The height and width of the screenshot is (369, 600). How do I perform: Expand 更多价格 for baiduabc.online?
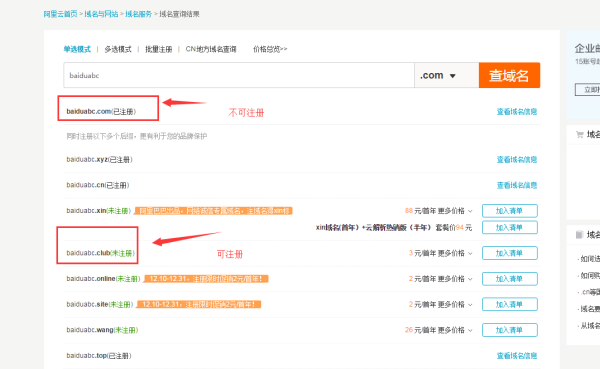pos(455,279)
